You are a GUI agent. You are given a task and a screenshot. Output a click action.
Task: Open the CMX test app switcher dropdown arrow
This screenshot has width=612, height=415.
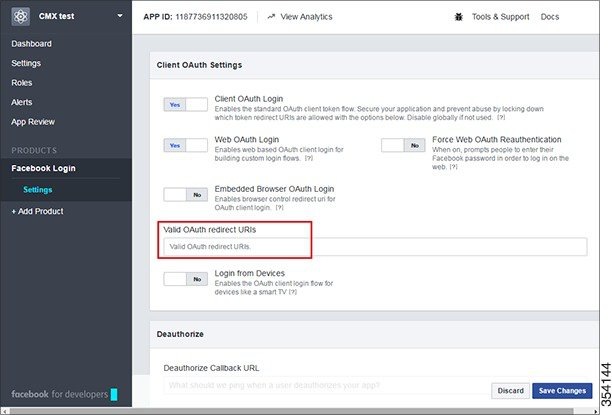pos(120,16)
